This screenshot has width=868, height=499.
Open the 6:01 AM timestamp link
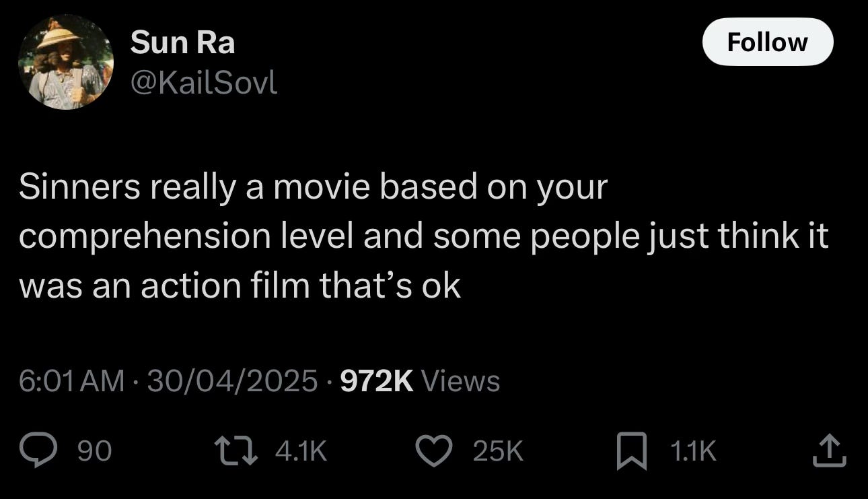tap(72, 381)
